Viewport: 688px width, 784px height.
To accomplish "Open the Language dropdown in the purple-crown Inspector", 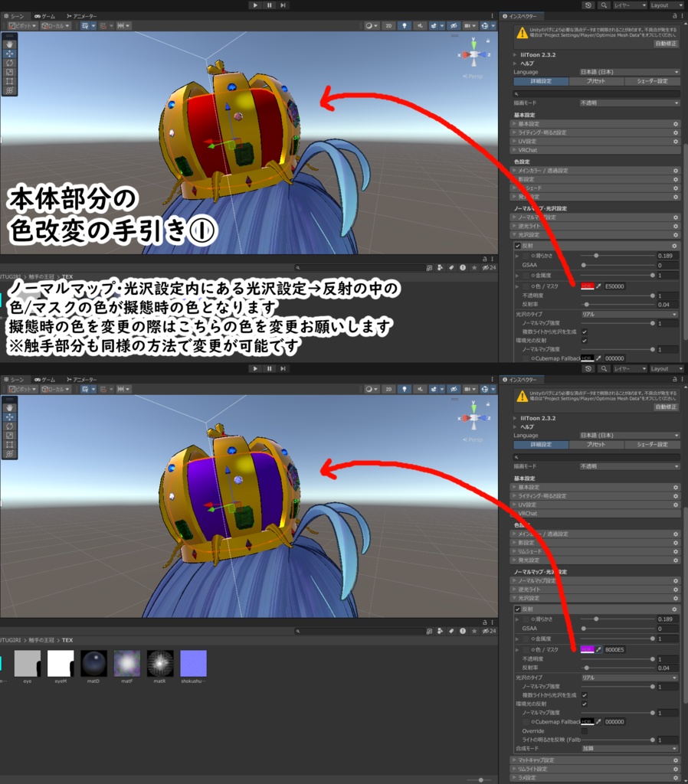I will pos(630,436).
